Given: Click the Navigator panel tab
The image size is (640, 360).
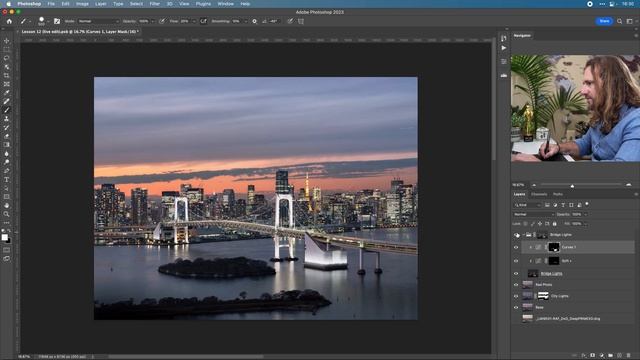Looking at the screenshot, I should pyautogui.click(x=522, y=36).
